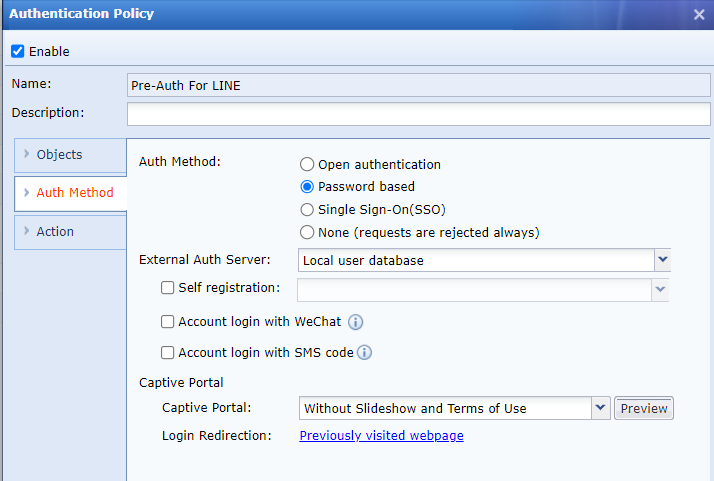The height and width of the screenshot is (481, 714).
Task: Open the Self registration dropdown arrow
Action: 660,290
